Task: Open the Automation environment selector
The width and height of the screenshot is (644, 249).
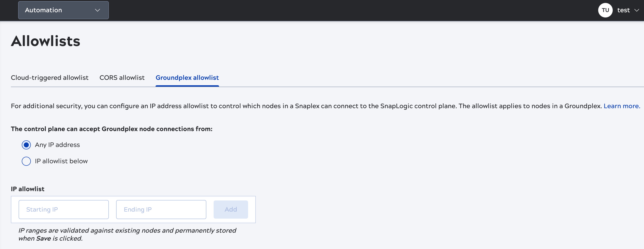Action: [x=63, y=10]
